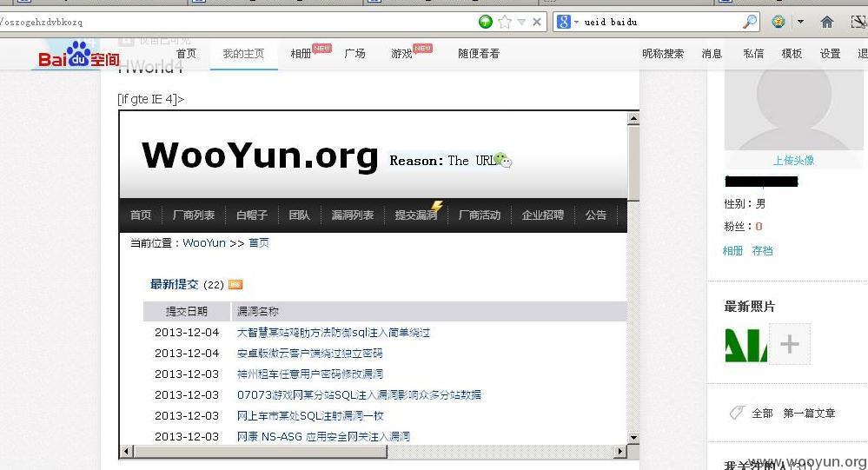Open 私信 in the top navigation
The image size is (868, 470).
(x=753, y=54)
